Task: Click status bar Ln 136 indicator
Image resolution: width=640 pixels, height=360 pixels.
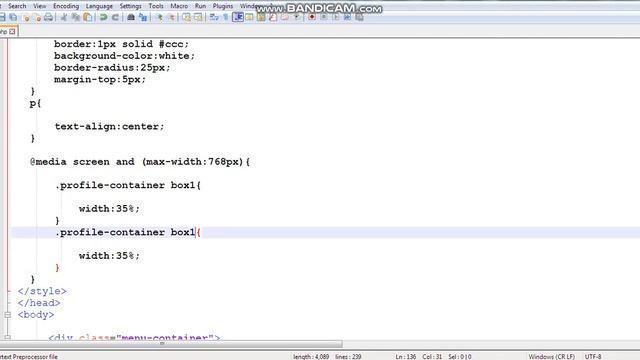Action: (406, 357)
